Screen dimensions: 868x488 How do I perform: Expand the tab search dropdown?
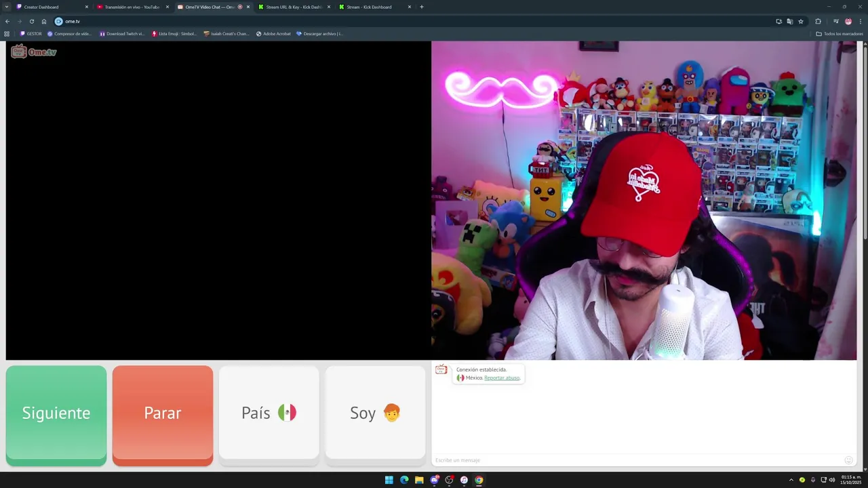point(7,7)
